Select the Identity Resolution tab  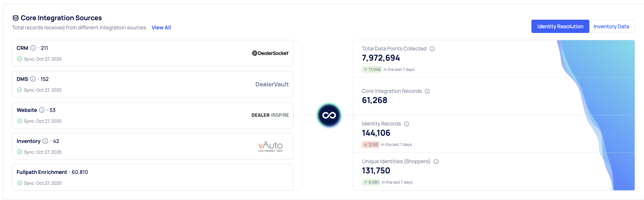[560, 26]
